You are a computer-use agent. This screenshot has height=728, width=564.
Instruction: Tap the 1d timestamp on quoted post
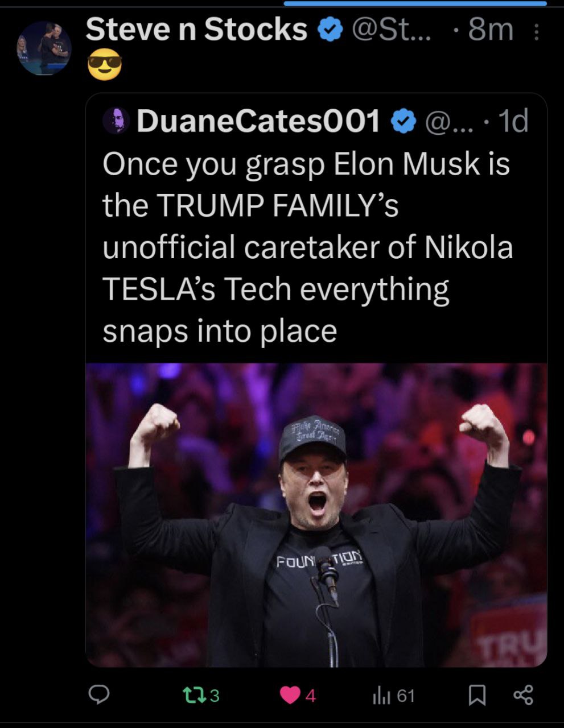pyautogui.click(x=513, y=121)
